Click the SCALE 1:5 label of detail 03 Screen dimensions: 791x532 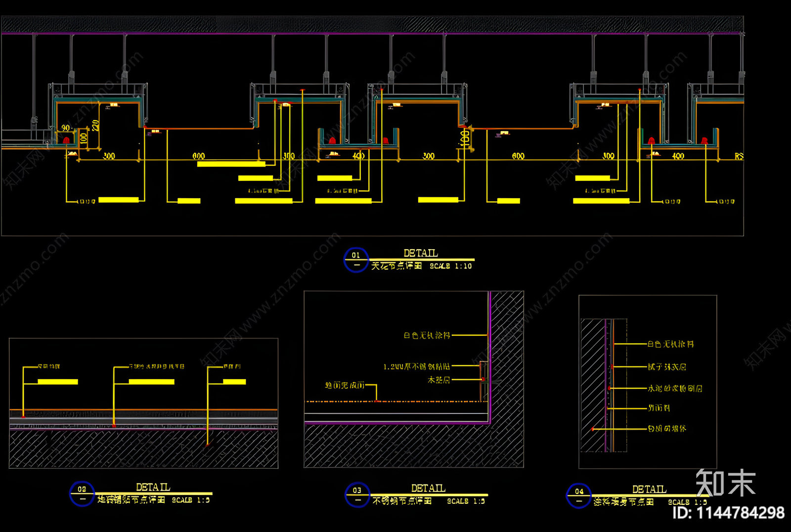(x=466, y=501)
